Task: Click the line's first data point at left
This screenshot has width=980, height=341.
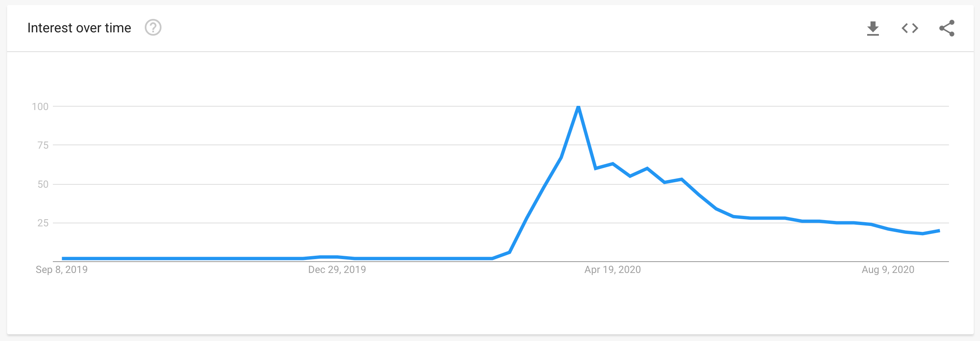Action: coord(63,259)
